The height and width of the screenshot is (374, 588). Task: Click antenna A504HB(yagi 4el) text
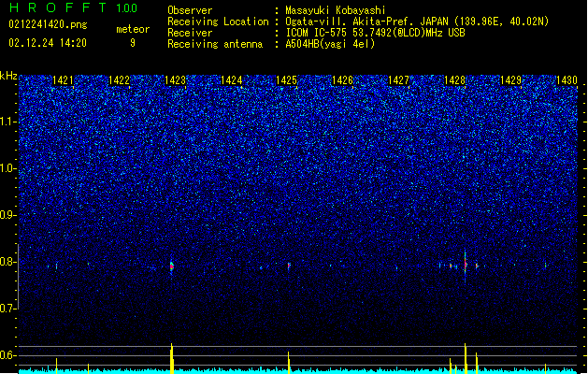pos(330,44)
